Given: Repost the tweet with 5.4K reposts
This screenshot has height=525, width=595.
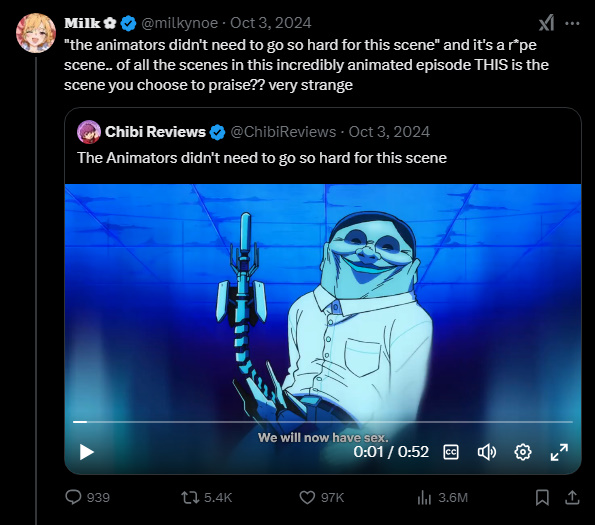Looking at the screenshot, I should click(x=206, y=497).
